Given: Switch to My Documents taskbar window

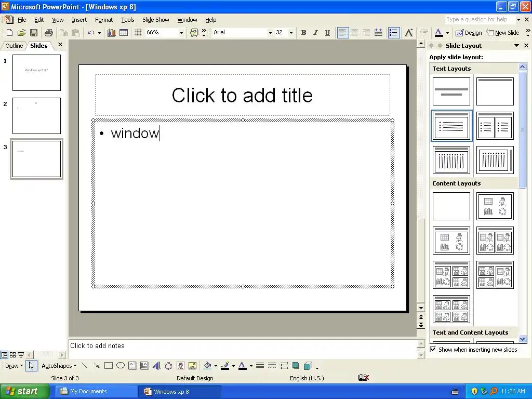Looking at the screenshot, I should pos(96,391).
